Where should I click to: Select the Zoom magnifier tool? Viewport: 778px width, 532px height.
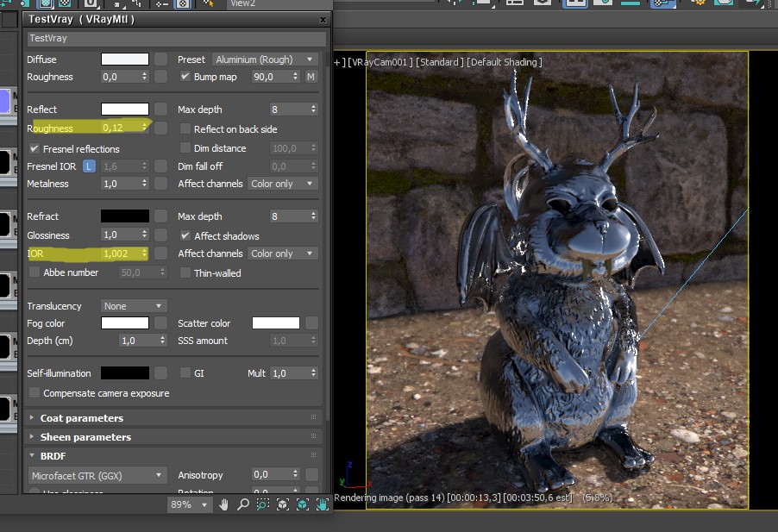[x=243, y=504]
